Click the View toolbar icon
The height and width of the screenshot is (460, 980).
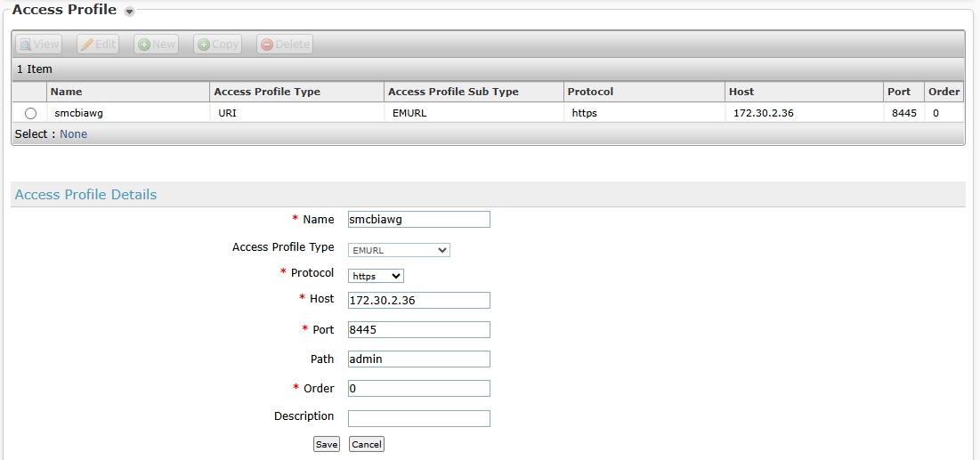[x=26, y=44]
